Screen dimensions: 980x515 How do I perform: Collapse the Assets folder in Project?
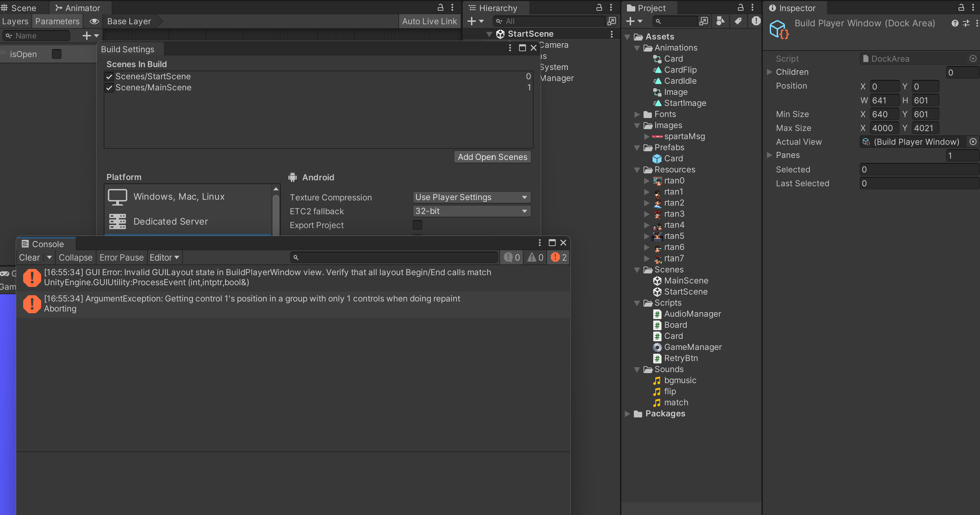(x=628, y=37)
